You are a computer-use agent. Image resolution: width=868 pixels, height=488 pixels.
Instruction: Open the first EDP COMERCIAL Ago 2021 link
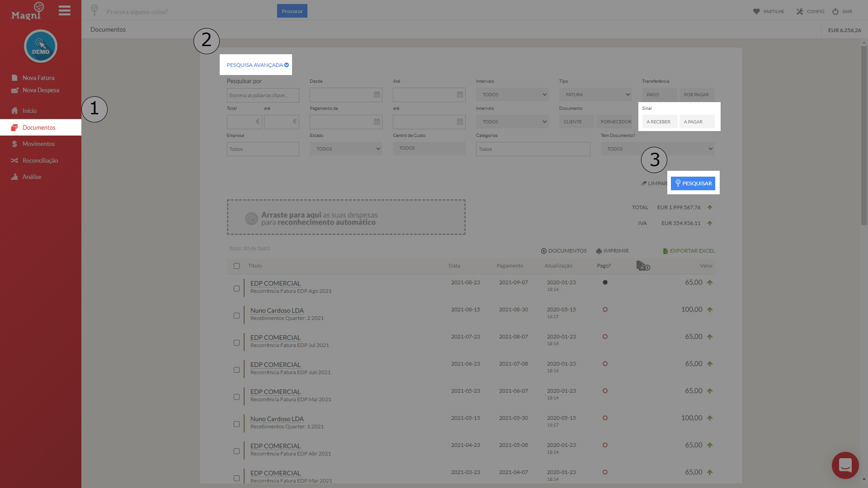click(x=275, y=283)
